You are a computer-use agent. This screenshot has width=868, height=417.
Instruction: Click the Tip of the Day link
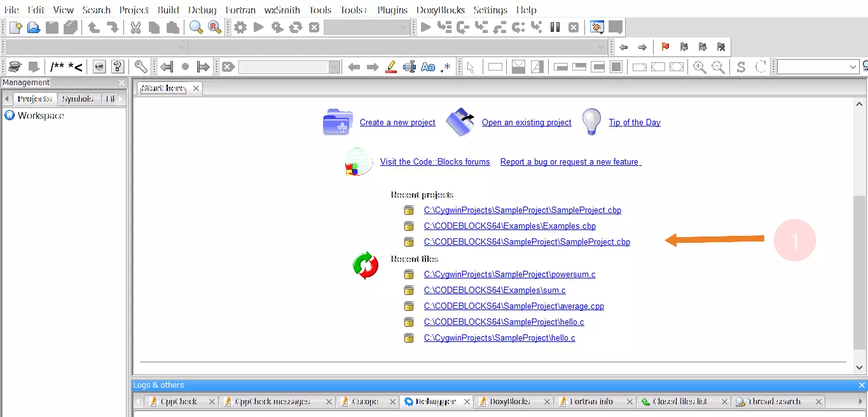tap(635, 122)
